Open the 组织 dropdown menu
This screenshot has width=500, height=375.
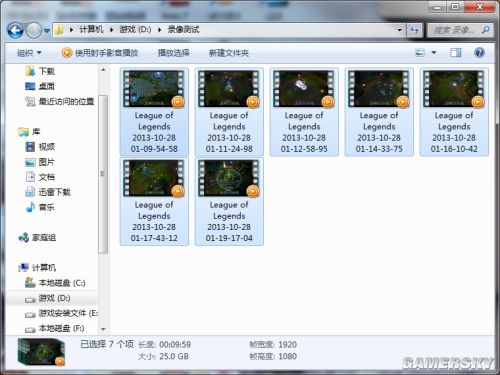tap(29, 53)
